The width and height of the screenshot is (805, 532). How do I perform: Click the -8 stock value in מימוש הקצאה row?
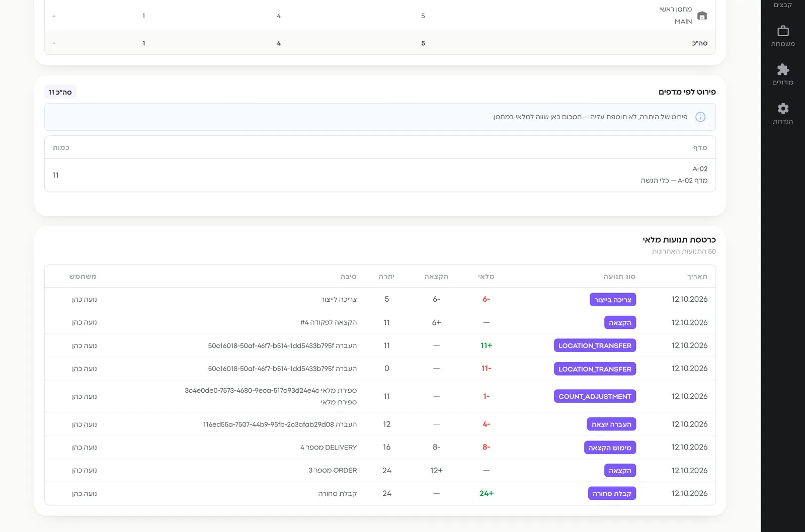pyautogui.click(x=487, y=448)
